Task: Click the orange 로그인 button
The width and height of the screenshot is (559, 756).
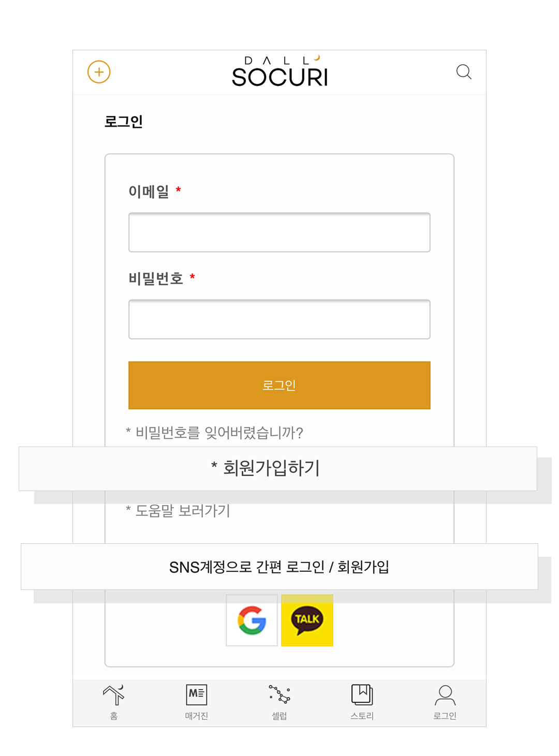Action: 279,386
